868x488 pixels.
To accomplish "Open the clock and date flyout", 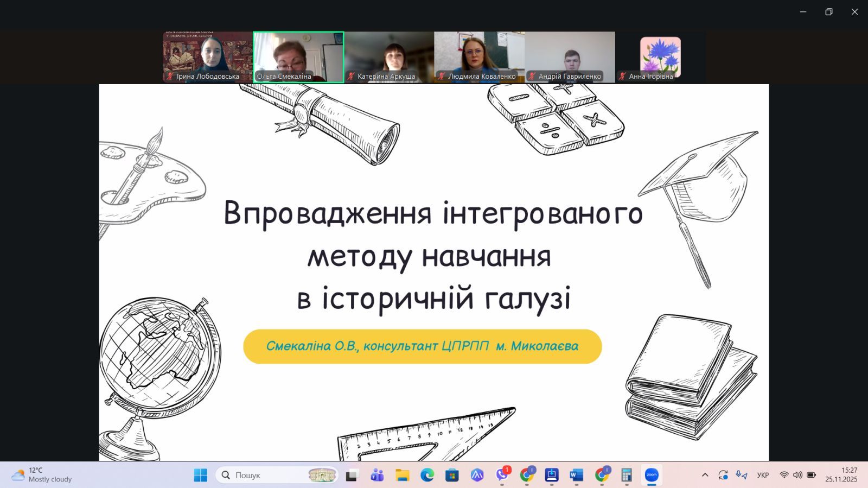I will click(841, 475).
